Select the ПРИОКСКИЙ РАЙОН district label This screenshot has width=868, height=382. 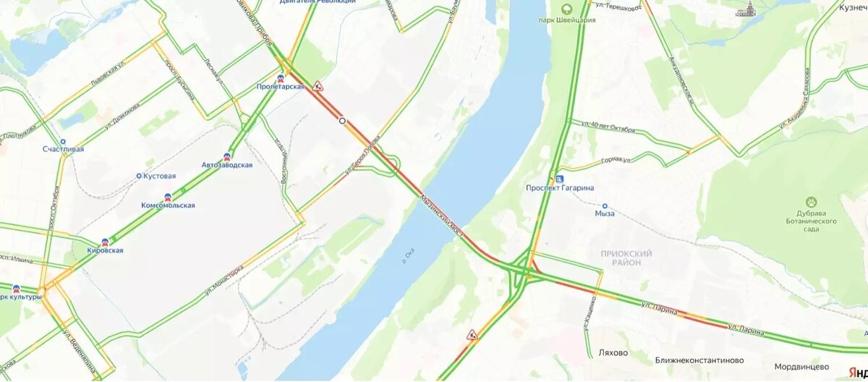[626, 258]
